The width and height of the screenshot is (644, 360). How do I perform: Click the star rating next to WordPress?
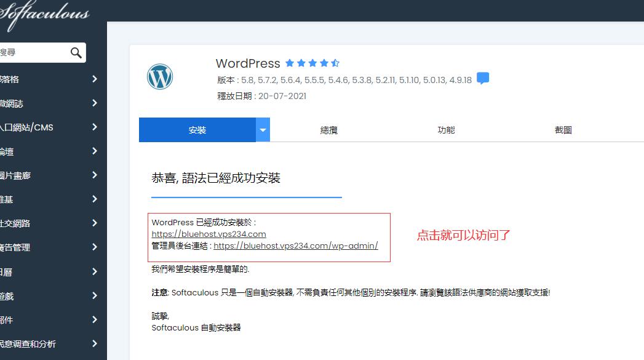click(x=312, y=63)
